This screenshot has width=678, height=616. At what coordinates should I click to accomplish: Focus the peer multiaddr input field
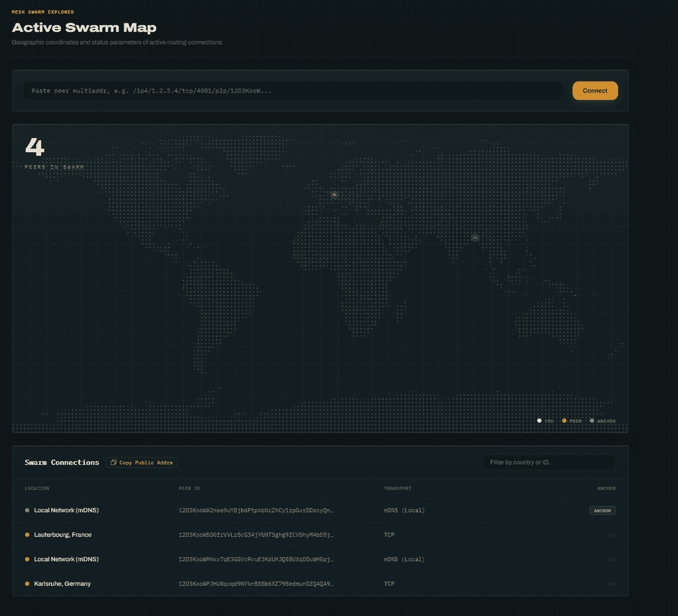coord(293,91)
